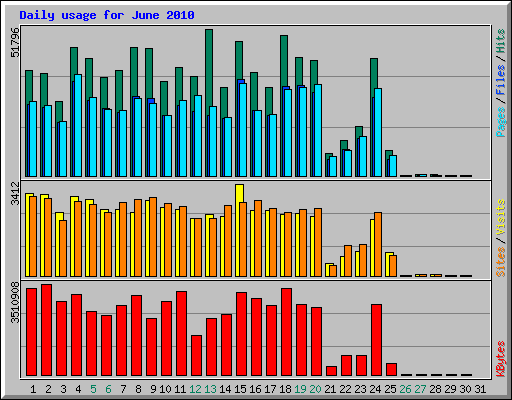Viewport: 512px width, 400px height.
Task: Click day label 2 on the axis
Action: click(48, 389)
